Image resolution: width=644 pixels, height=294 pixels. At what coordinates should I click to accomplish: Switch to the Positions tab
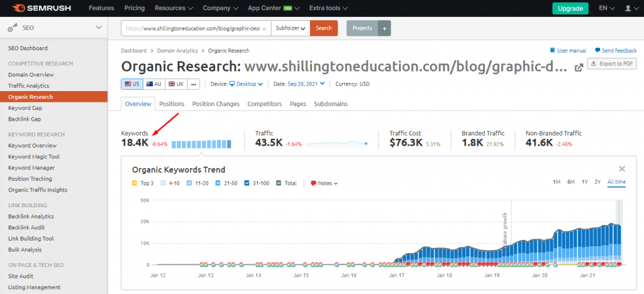(x=172, y=104)
